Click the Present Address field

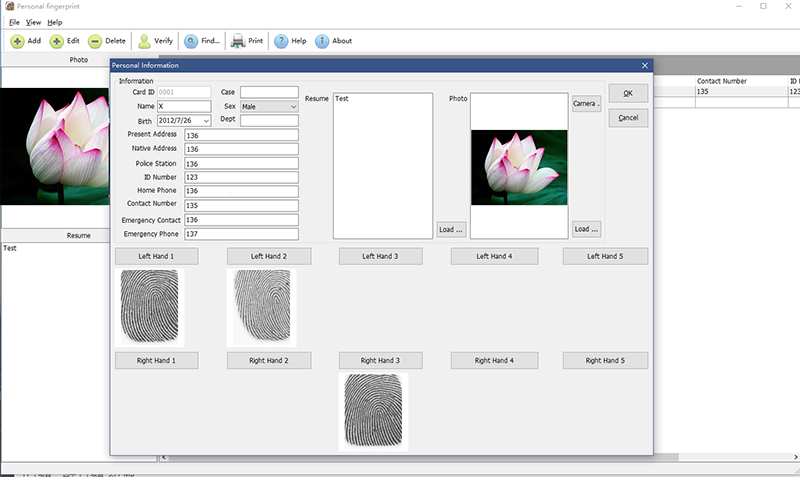point(241,135)
